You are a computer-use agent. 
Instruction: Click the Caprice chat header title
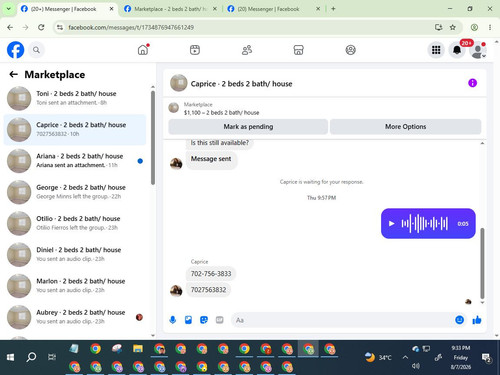tap(241, 84)
